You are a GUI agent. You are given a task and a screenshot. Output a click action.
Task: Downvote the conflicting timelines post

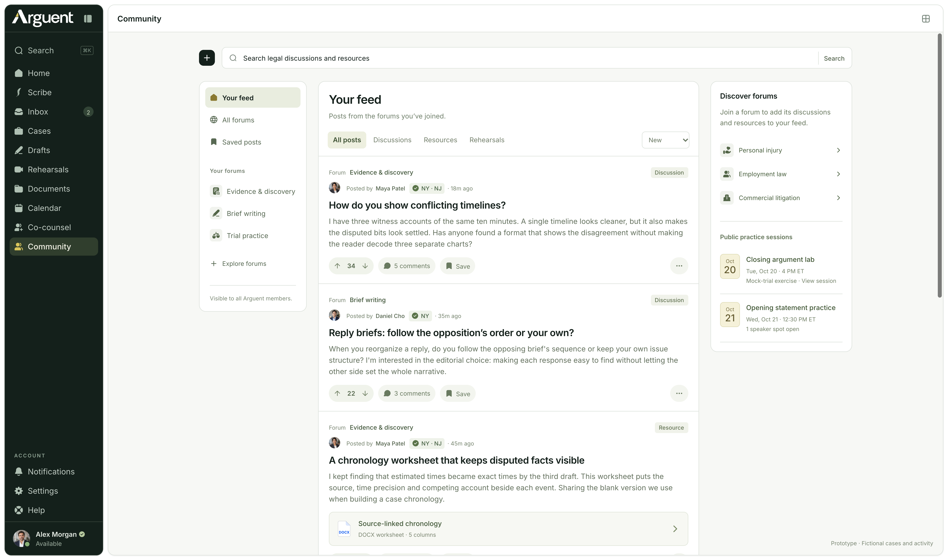(365, 266)
